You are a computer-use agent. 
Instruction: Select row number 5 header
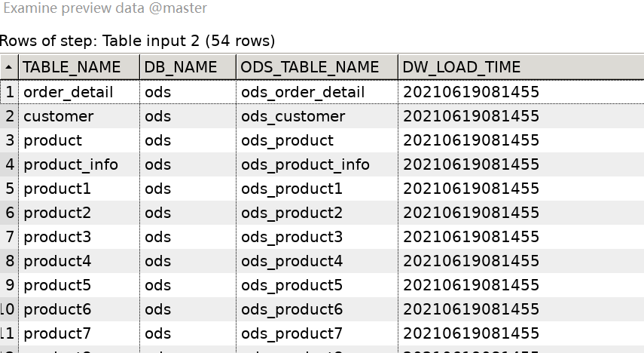10,189
